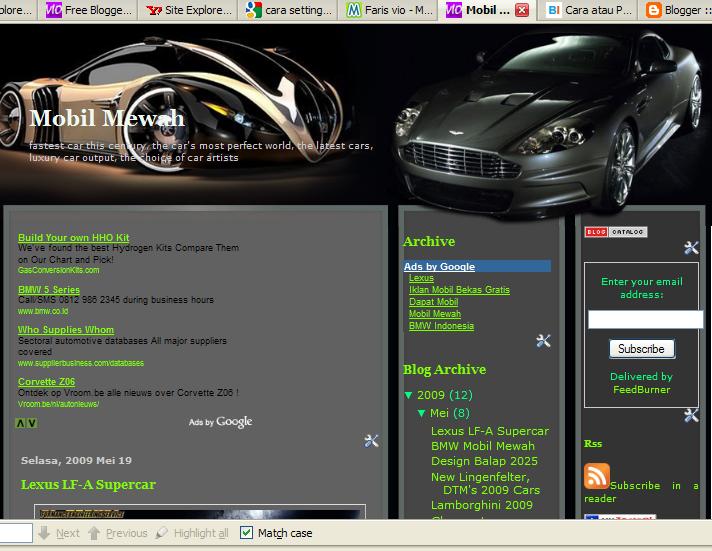The height and width of the screenshot is (551, 712).
Task: Open the Mobil Mewah link in Archive ads
Action: [x=435, y=314]
